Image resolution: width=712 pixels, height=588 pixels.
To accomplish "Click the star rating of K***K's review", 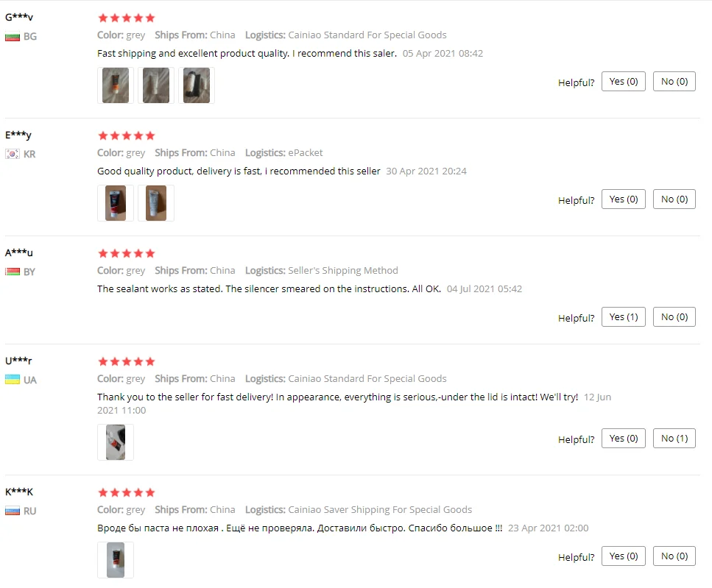I will click(x=126, y=493).
